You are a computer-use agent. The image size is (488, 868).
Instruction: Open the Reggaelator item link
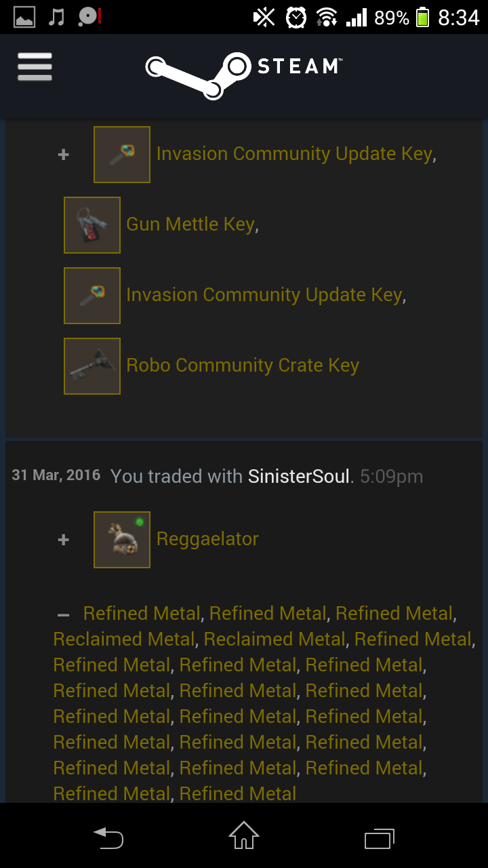[207, 539]
